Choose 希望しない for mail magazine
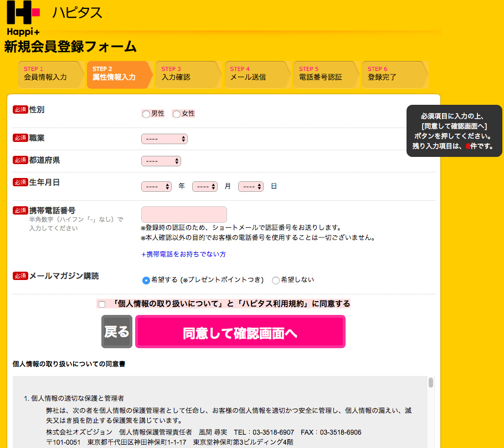Viewport: 504px width, 448px height. pos(275,281)
